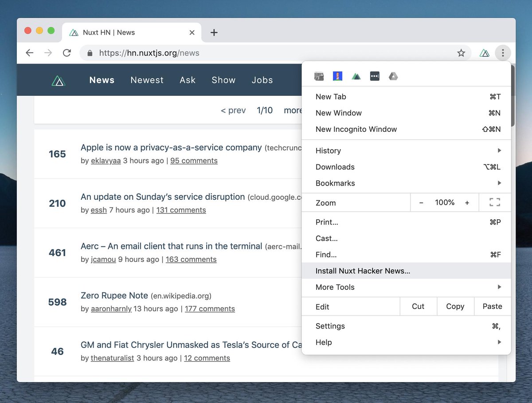This screenshot has width=532, height=403.
Task: Expand the History submenu
Action: click(x=407, y=151)
